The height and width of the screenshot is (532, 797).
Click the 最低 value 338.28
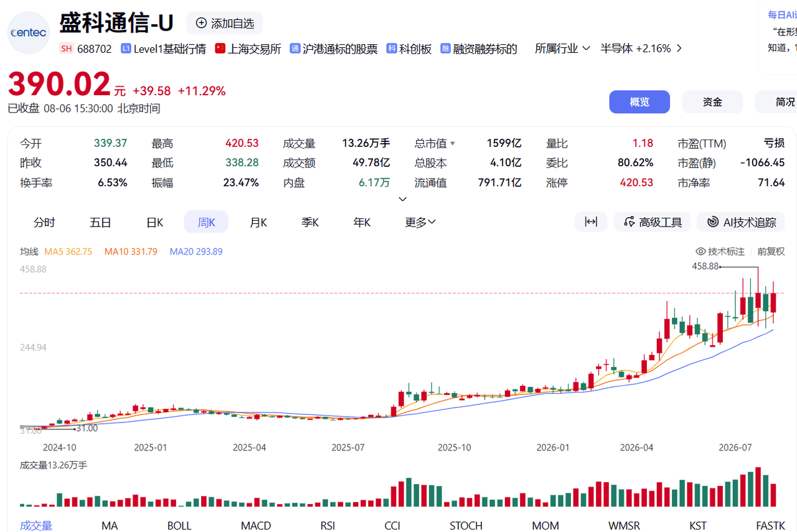pos(242,163)
